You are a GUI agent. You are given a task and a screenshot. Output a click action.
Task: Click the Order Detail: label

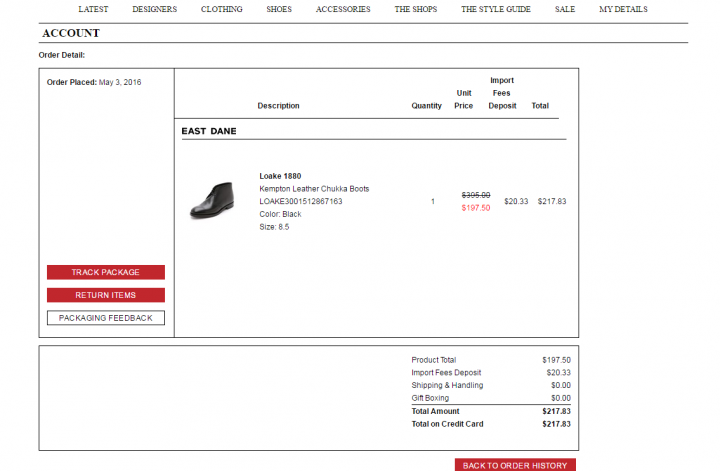(62, 55)
